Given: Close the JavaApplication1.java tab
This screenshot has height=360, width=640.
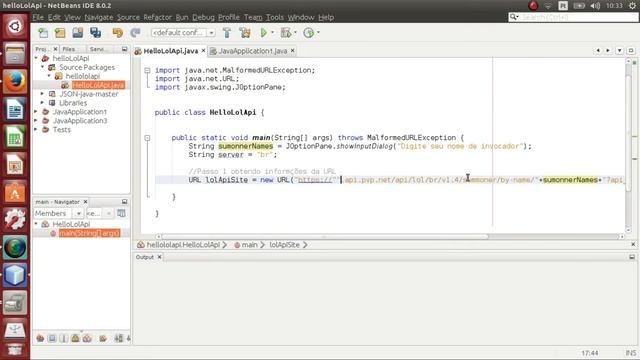Looking at the screenshot, I should (293, 51).
